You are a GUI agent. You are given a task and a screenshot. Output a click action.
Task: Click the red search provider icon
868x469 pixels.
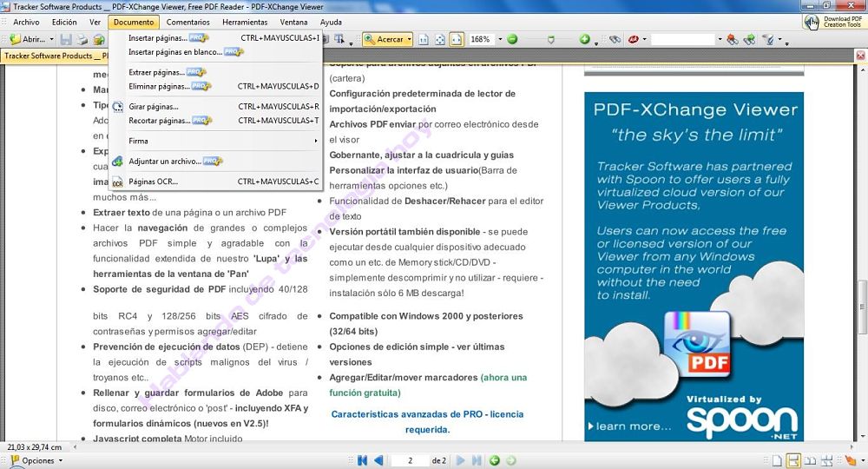[x=634, y=39]
